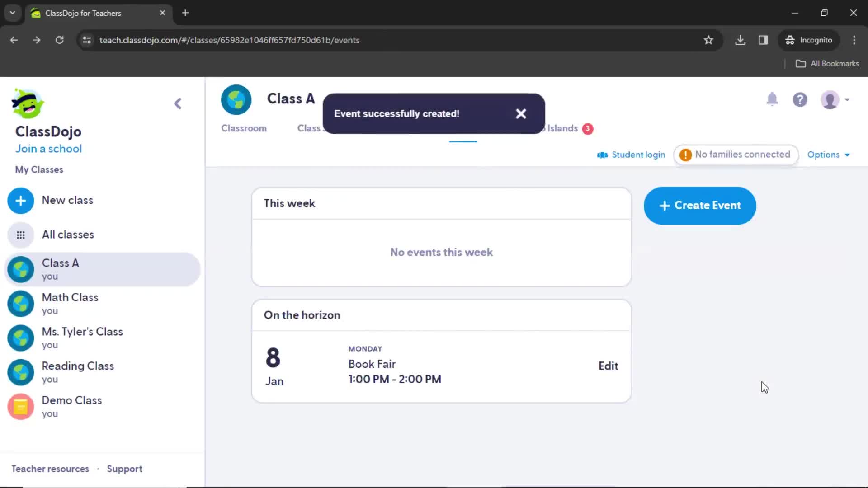This screenshot has height=488, width=868.
Task: Click the Create Event button
Action: 699,205
